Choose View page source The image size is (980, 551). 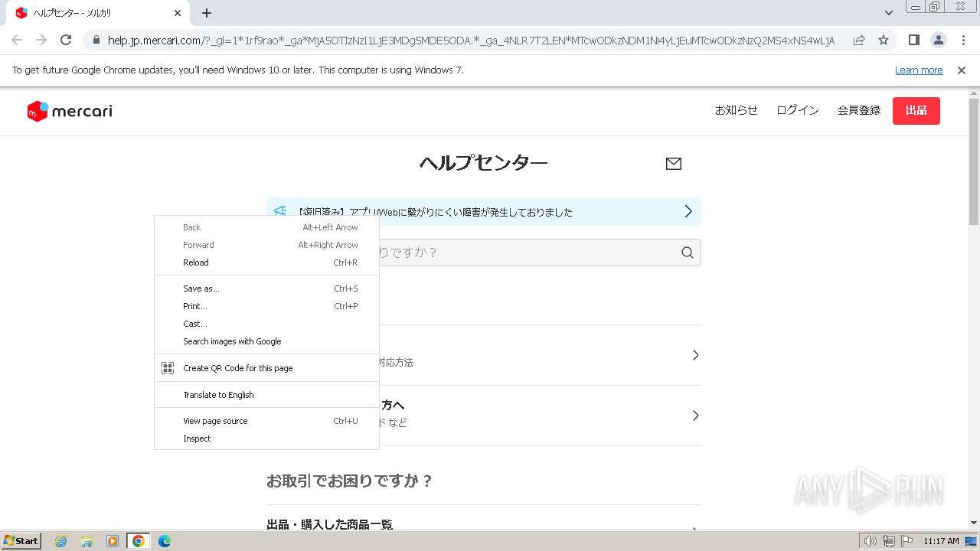pos(266,421)
